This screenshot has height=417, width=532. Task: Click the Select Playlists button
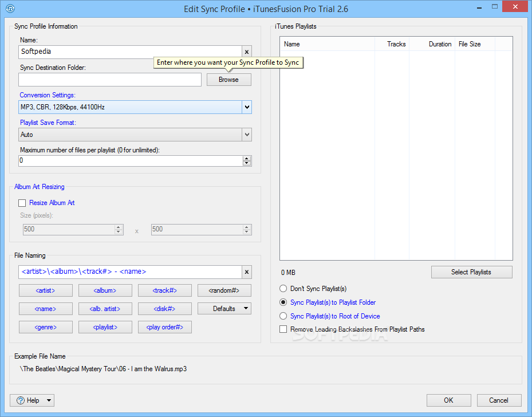point(472,272)
